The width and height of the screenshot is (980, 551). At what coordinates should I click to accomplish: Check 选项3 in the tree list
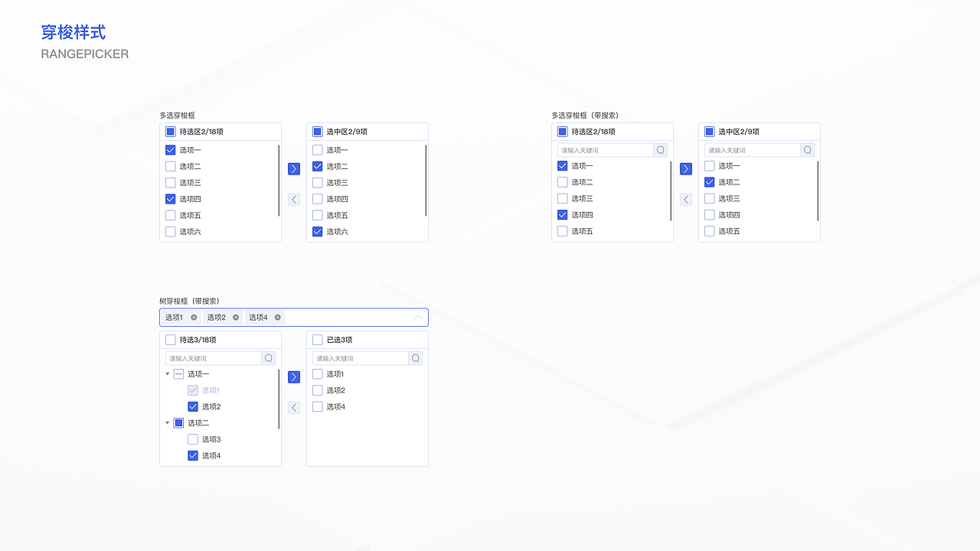click(193, 439)
